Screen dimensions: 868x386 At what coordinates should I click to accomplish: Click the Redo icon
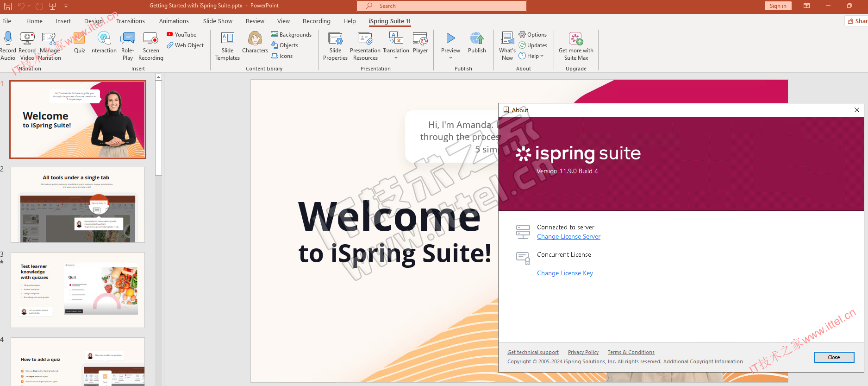click(39, 6)
